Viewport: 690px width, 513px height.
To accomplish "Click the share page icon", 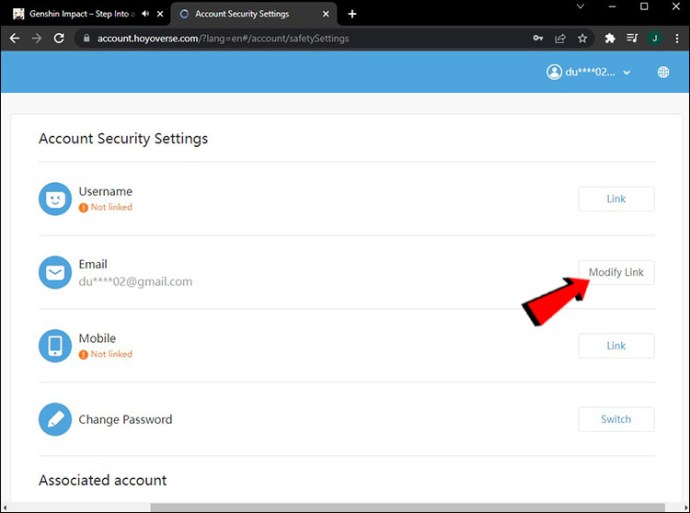I will [x=560, y=38].
